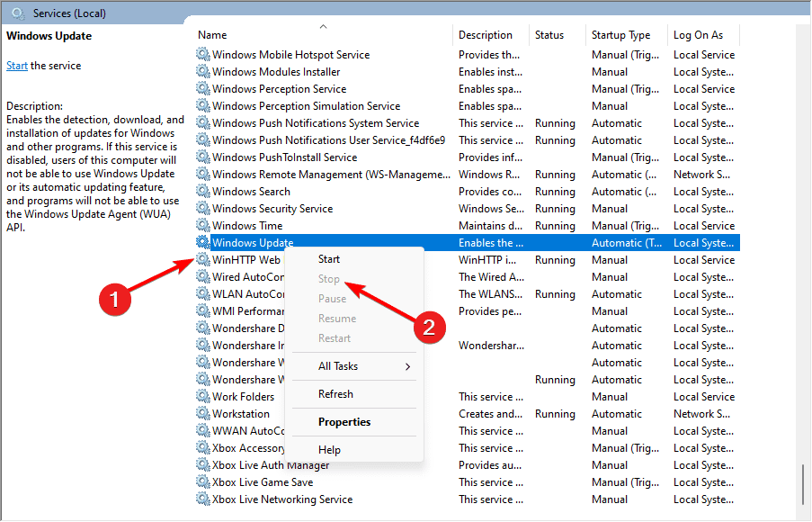This screenshot has height=522, width=812.
Task: Click the Log On As column header
Action: click(698, 35)
